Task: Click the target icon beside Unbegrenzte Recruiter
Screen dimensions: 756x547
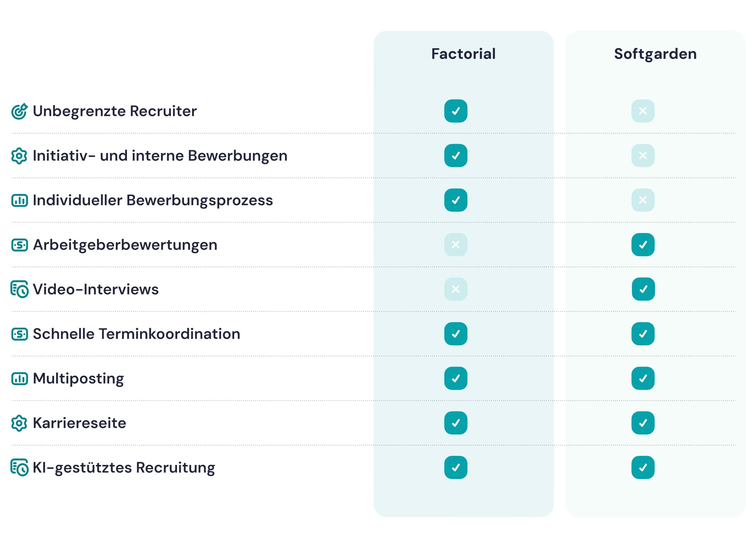Action: point(19,111)
